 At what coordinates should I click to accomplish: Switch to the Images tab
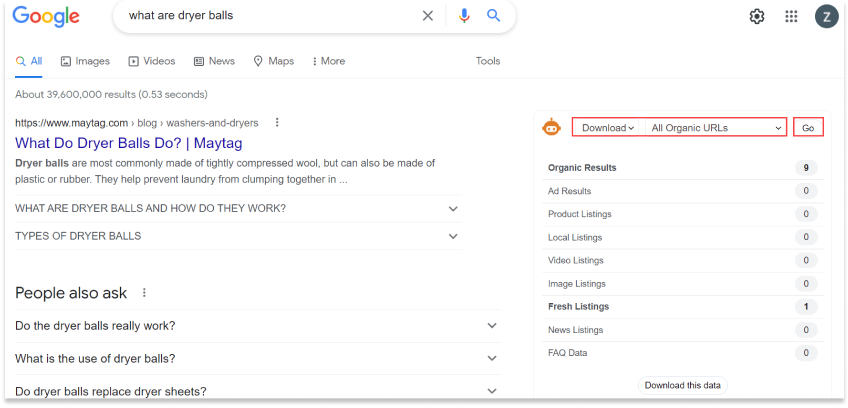click(85, 61)
